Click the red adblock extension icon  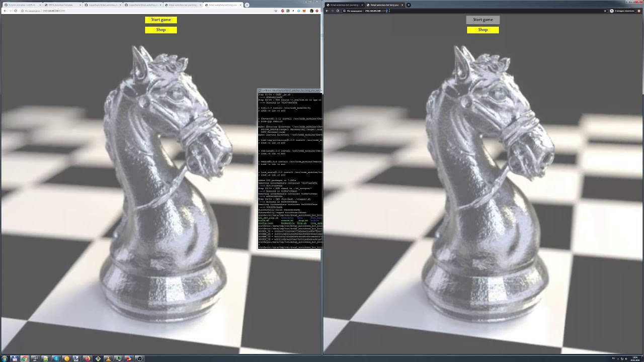click(283, 11)
